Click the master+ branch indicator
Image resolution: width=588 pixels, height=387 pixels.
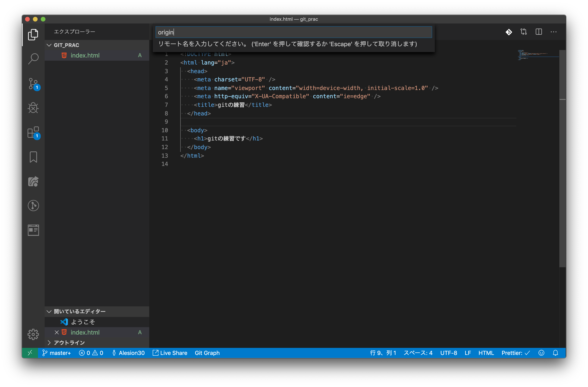(57, 353)
